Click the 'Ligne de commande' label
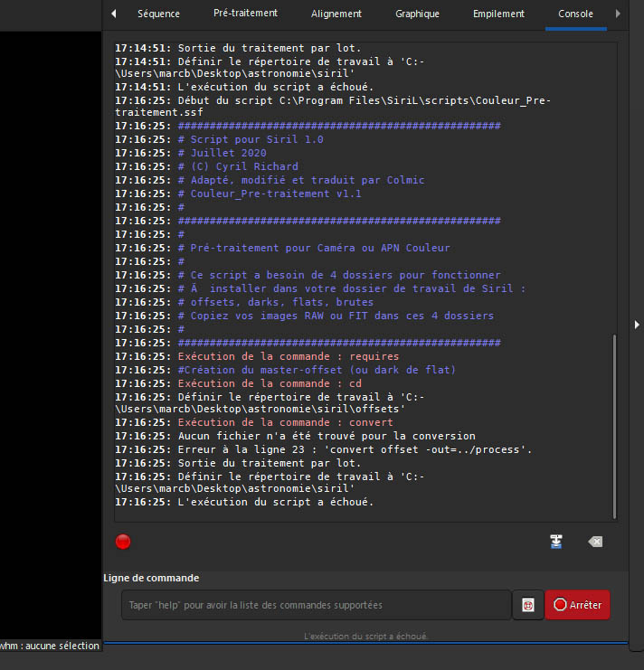Screen dimensions: 644x670 click(x=151, y=578)
